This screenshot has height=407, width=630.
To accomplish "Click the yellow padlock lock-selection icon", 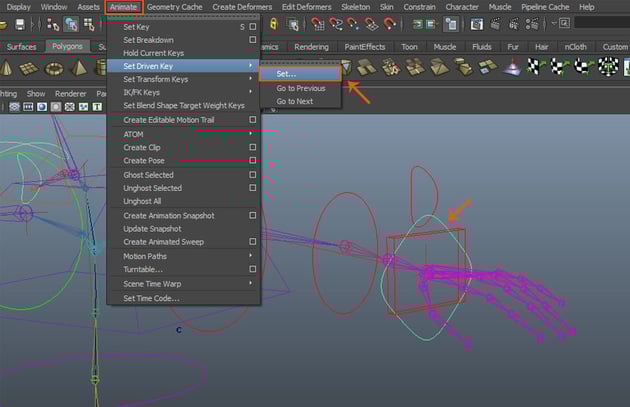I will pyautogui.click(x=274, y=24).
